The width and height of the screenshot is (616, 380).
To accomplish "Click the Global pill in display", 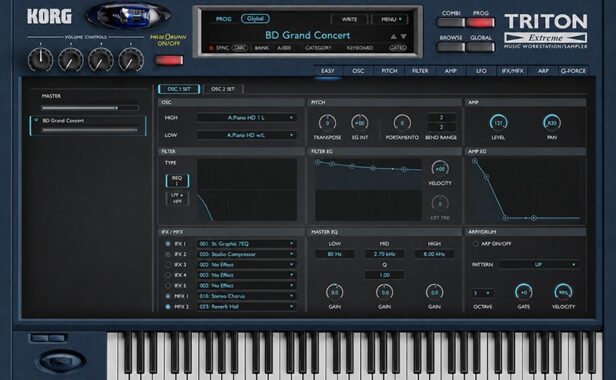I will pyautogui.click(x=255, y=18).
